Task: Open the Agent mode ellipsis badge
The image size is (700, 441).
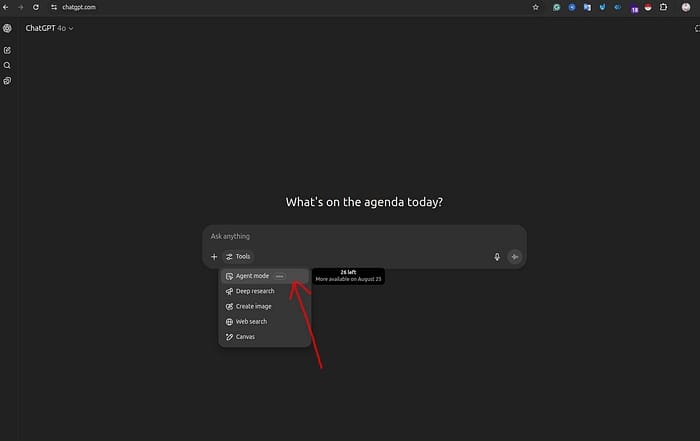Action: [x=279, y=276]
